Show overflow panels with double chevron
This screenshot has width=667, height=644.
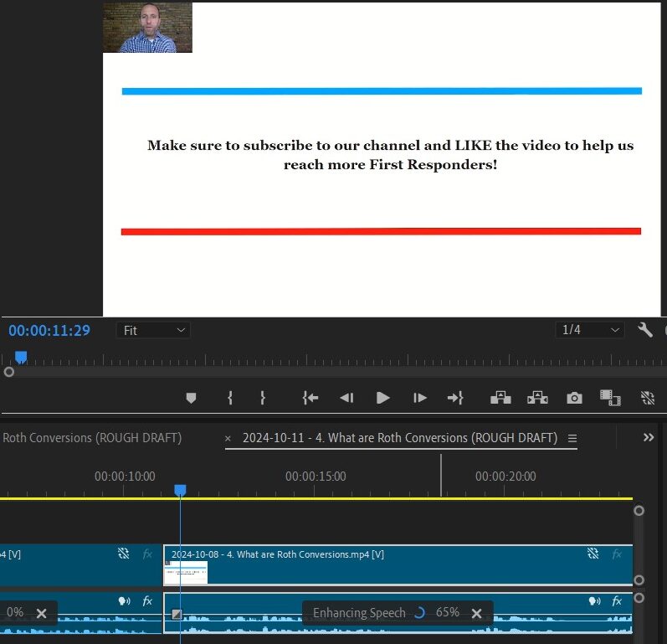click(x=649, y=437)
